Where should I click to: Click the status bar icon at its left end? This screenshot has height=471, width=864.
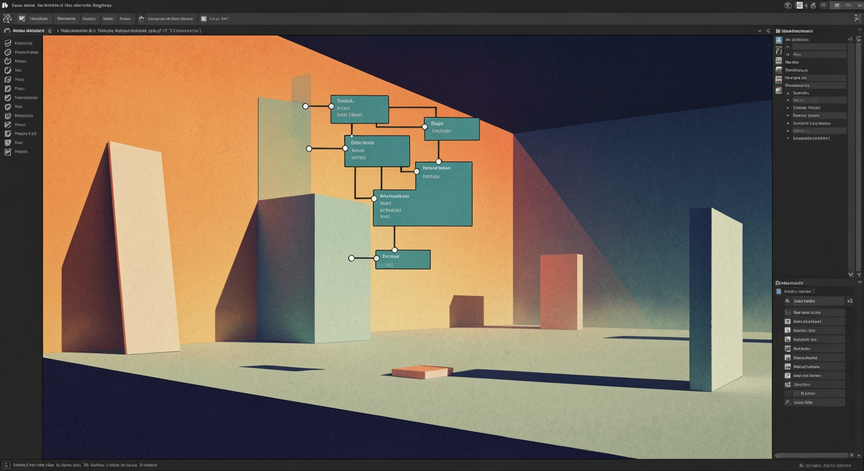pos(6,465)
